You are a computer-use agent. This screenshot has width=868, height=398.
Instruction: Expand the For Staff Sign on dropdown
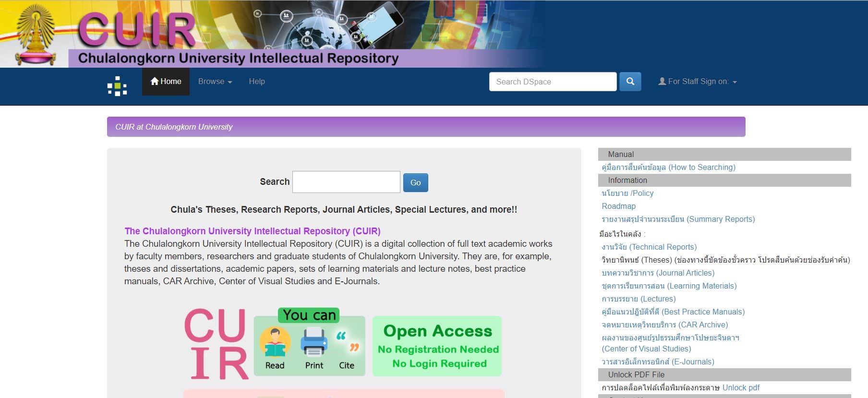click(697, 82)
